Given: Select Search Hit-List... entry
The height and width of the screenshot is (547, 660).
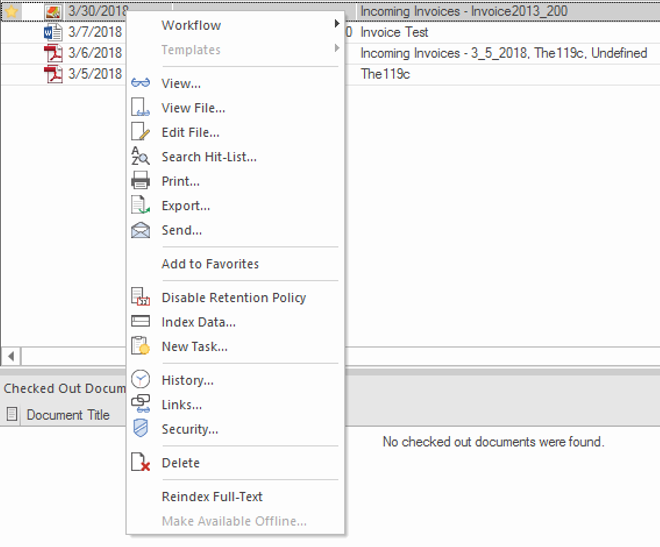Looking at the screenshot, I should point(235,157).
